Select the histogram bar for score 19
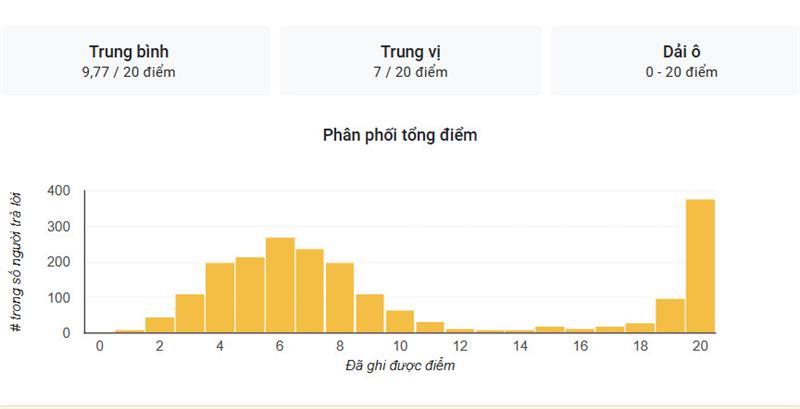The image size is (800, 409). [670, 316]
